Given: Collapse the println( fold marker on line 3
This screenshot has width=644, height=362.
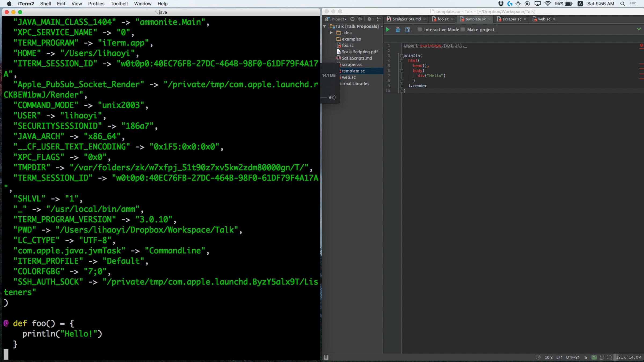Looking at the screenshot, I should pyautogui.click(x=402, y=56).
